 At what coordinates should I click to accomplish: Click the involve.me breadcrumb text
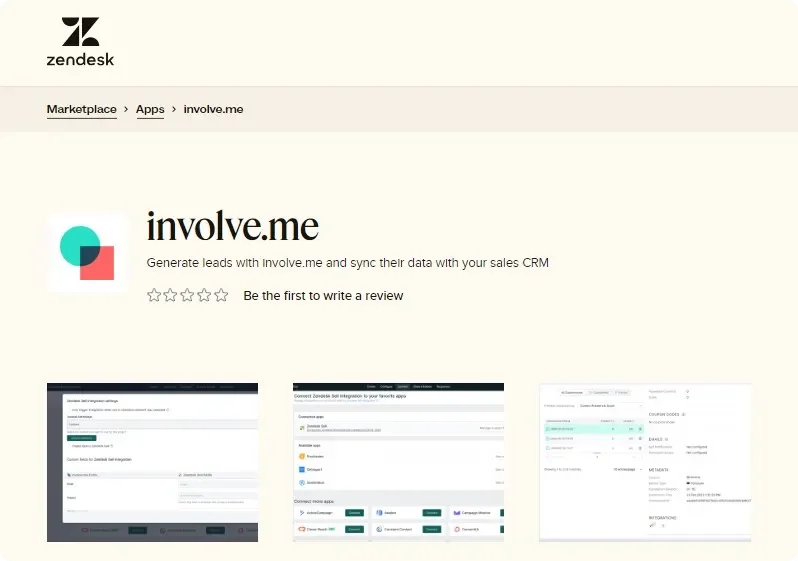click(213, 109)
